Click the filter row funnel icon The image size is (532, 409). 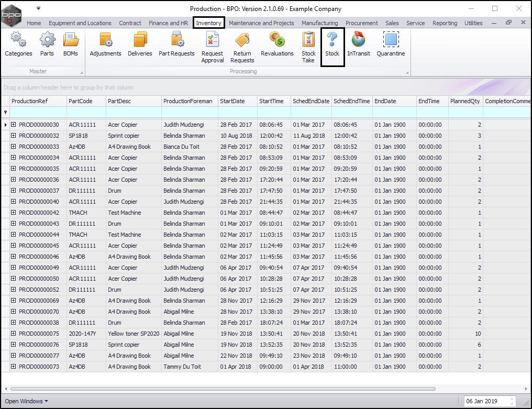click(x=5, y=113)
